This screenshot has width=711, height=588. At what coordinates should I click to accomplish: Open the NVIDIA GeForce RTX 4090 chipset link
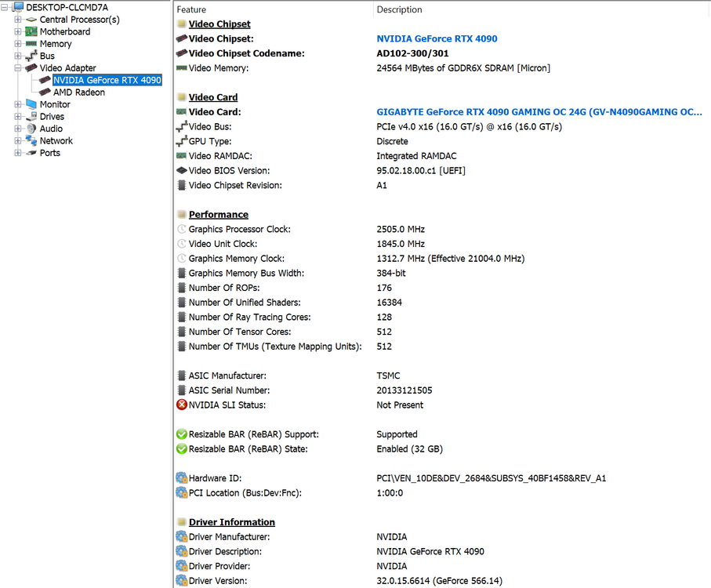point(437,39)
